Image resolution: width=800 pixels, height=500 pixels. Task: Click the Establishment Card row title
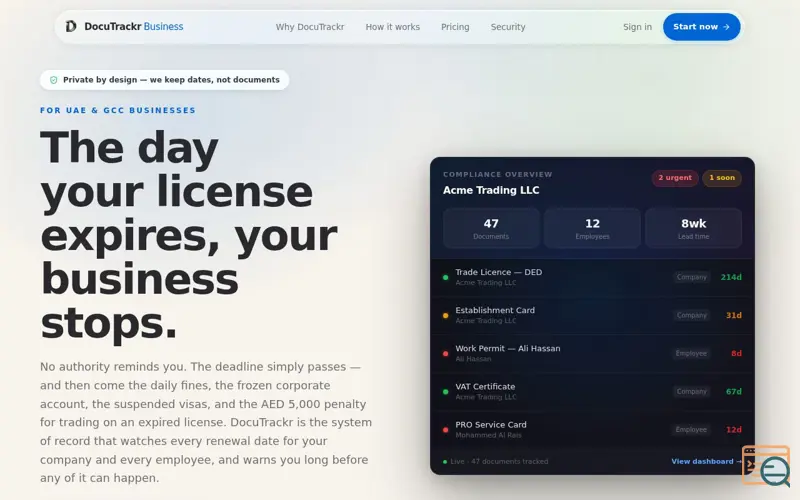[495, 310]
